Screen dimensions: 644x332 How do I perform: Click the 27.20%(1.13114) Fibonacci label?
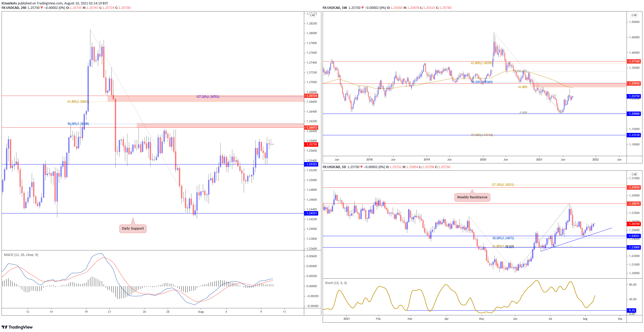point(482,135)
